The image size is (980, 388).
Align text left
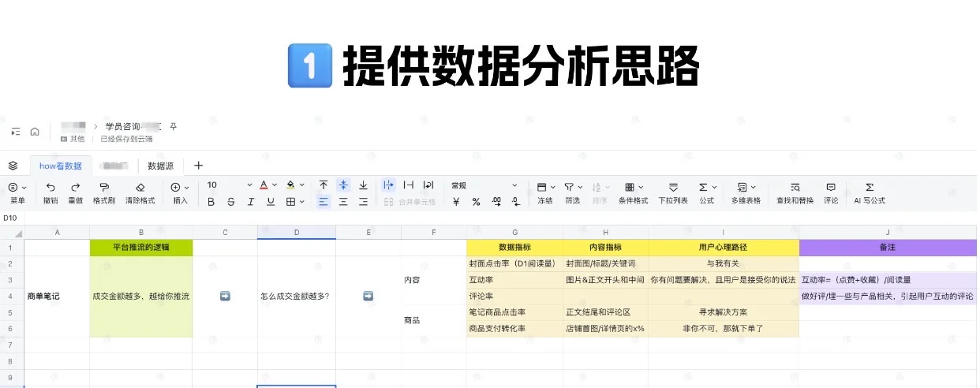(324, 202)
